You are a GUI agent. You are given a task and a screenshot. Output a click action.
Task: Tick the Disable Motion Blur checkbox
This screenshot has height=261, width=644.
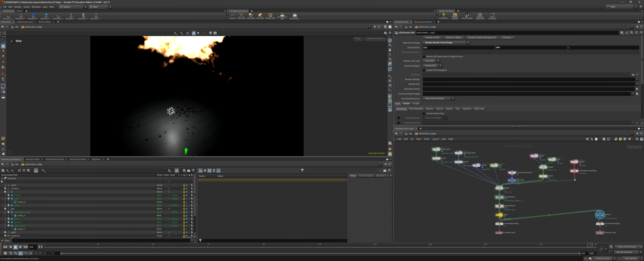(x=424, y=114)
